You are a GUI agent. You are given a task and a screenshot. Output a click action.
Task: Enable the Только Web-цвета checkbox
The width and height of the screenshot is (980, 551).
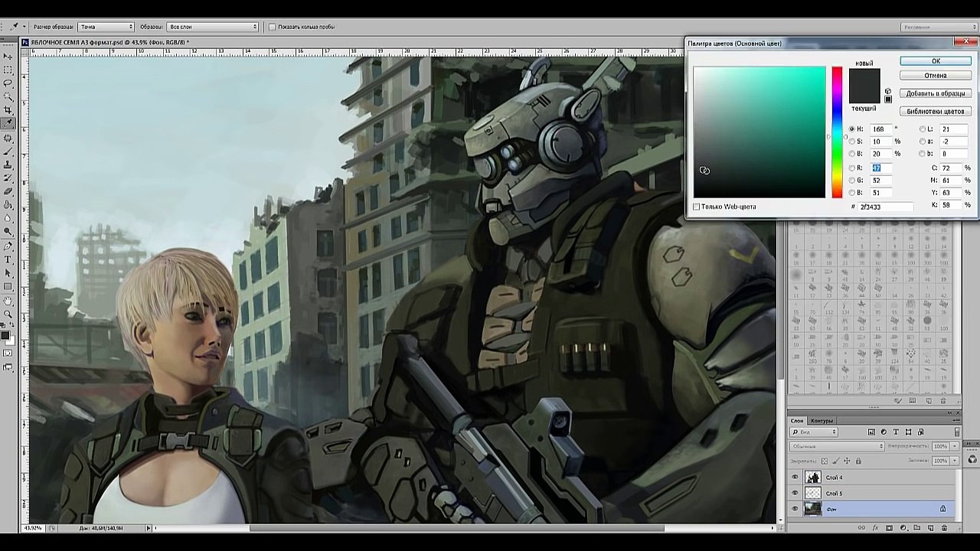(x=697, y=207)
